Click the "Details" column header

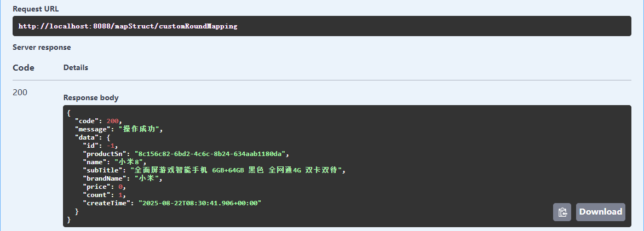[76, 67]
